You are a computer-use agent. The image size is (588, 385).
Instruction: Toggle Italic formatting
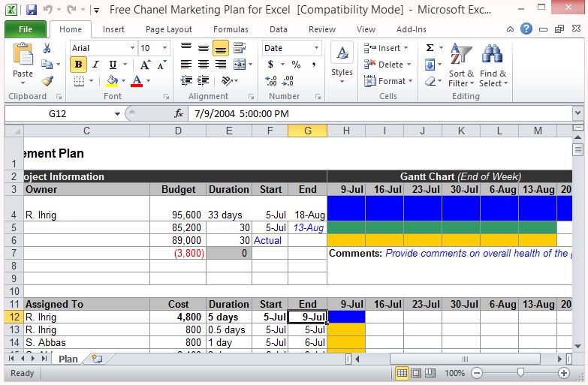(x=95, y=65)
